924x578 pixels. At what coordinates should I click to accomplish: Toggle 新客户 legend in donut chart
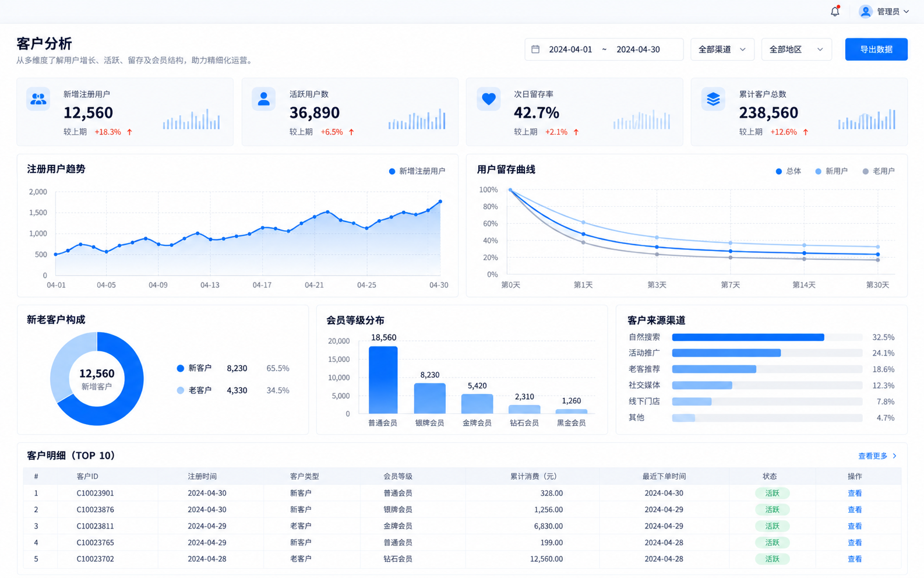(194, 368)
